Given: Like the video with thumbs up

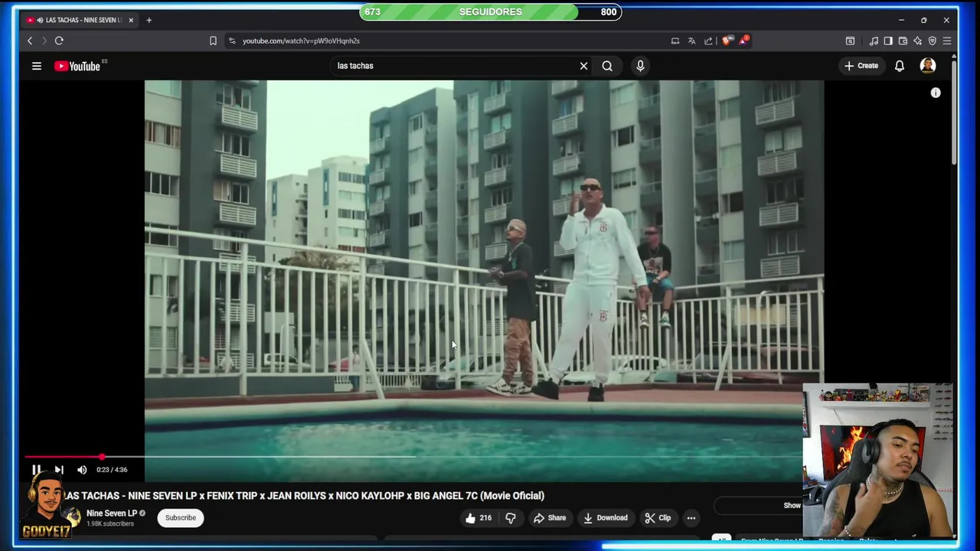Looking at the screenshot, I should 478,518.
